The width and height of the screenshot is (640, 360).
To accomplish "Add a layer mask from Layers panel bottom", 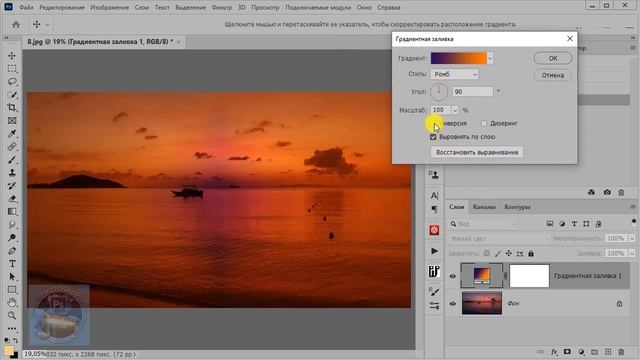I will point(567,352).
